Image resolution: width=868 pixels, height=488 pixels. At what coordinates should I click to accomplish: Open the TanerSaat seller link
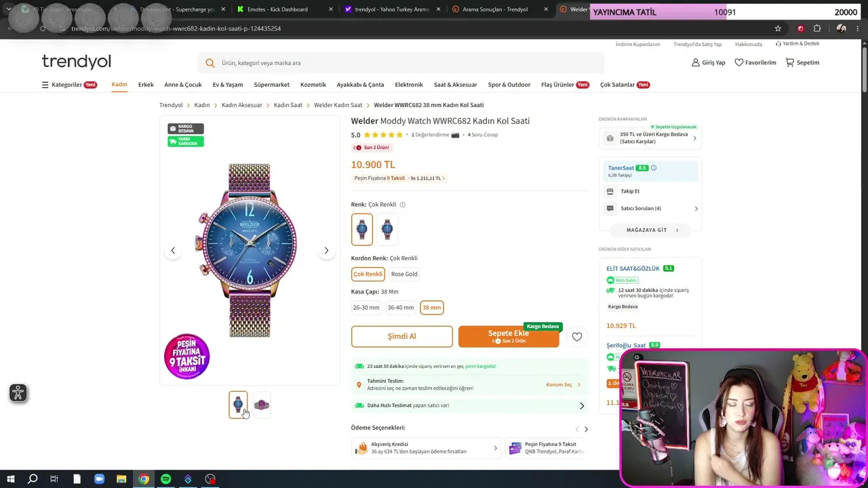click(621, 168)
